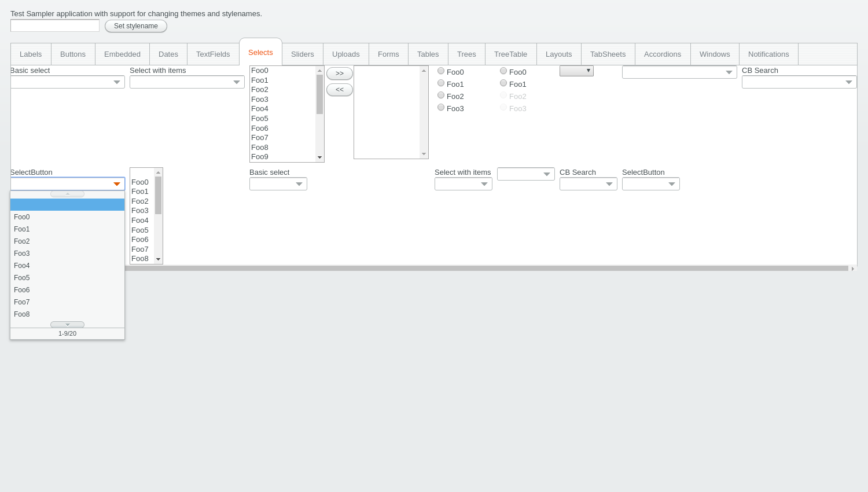Pick Foo3 in the open dropdown list
868x492 pixels.
pyautogui.click(x=67, y=254)
